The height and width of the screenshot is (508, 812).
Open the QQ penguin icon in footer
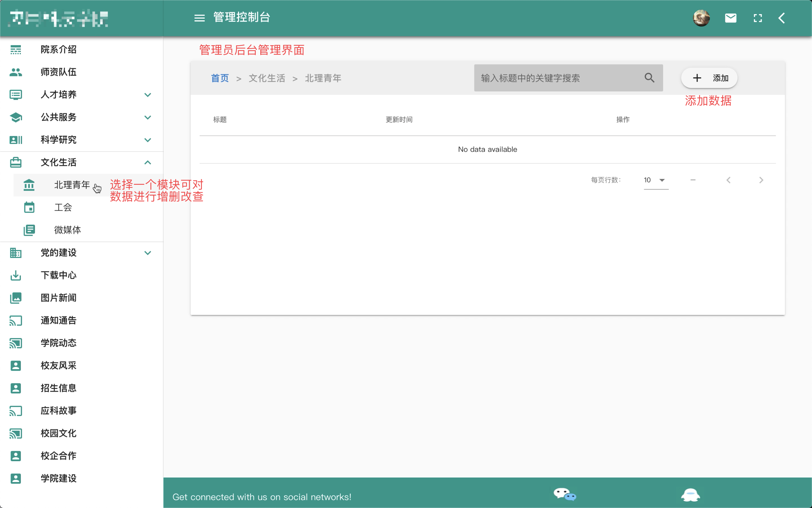point(690,495)
